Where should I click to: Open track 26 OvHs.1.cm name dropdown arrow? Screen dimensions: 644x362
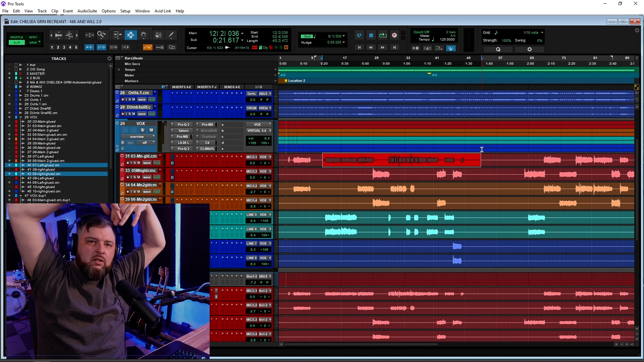pyautogui.click(x=155, y=93)
